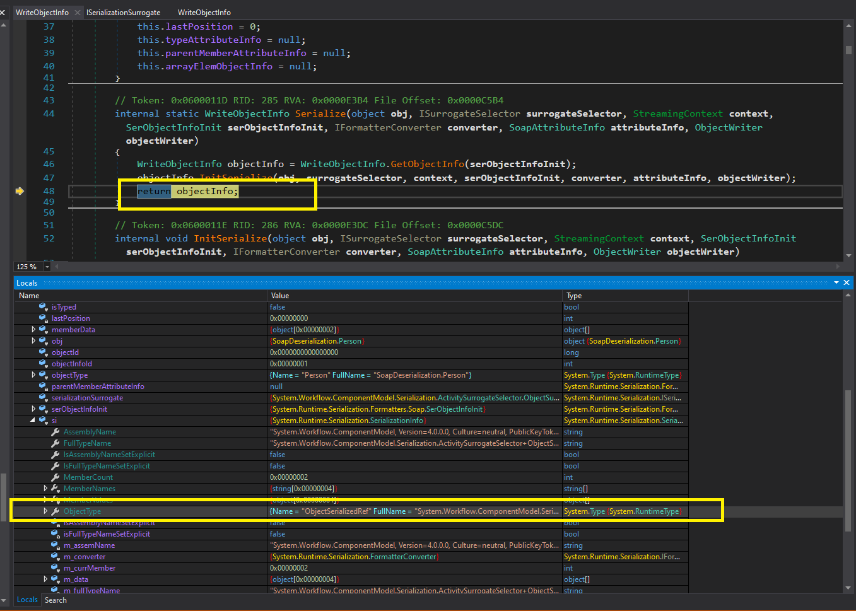The height and width of the screenshot is (616, 856).
Task: Expand the objectType field node
Action: [33, 375]
